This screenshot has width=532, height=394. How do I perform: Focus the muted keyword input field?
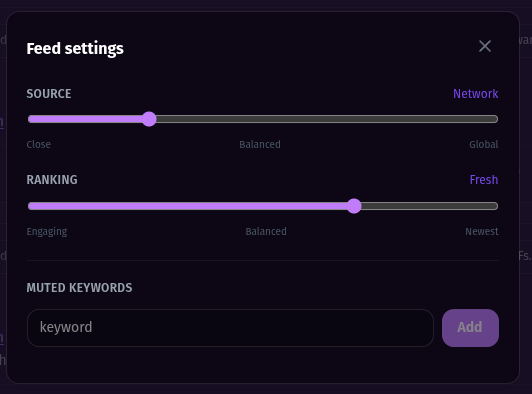[x=230, y=328]
